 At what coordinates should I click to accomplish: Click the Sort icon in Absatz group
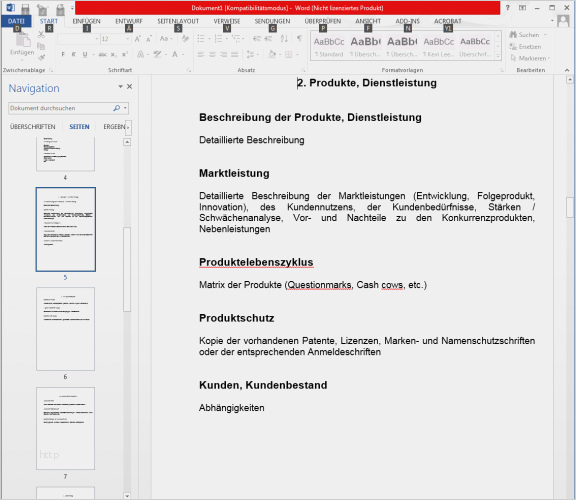(284, 38)
